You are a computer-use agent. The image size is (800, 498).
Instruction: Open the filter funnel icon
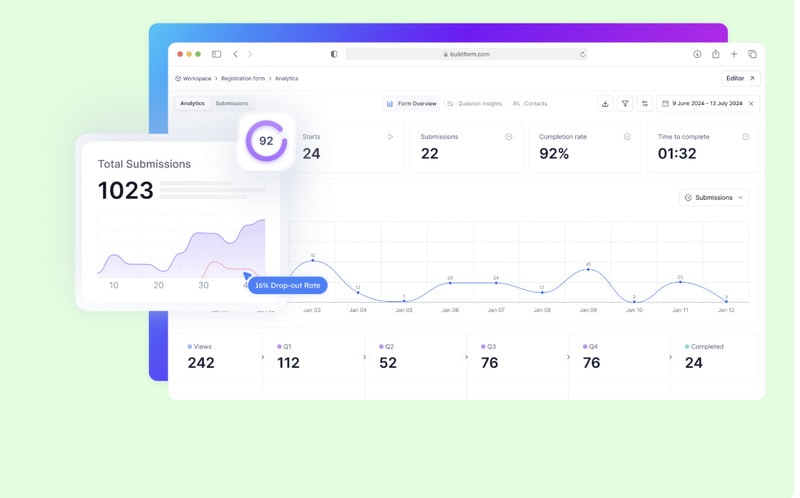point(625,103)
